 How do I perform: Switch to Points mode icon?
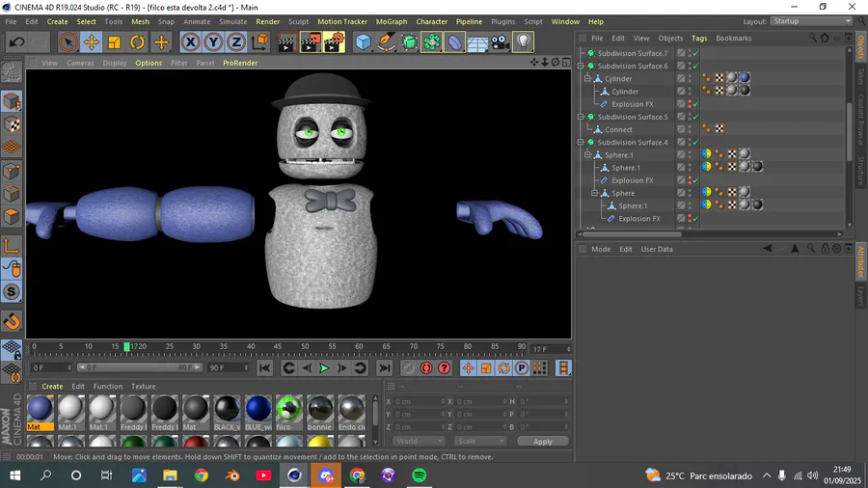point(12,171)
